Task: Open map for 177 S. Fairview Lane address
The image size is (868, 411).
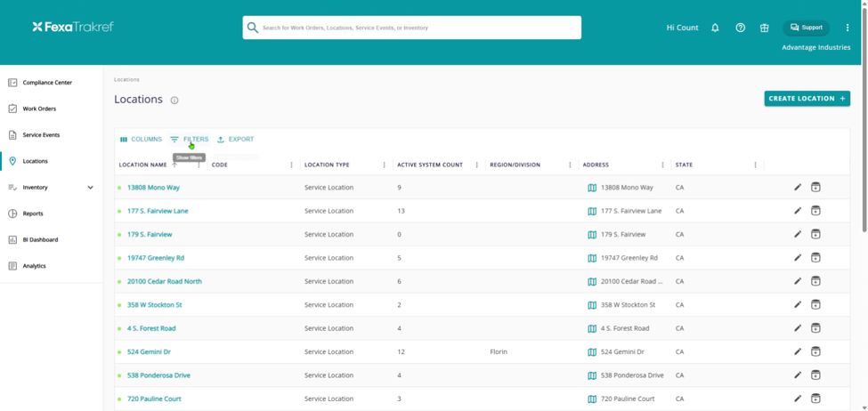Action: tap(592, 211)
